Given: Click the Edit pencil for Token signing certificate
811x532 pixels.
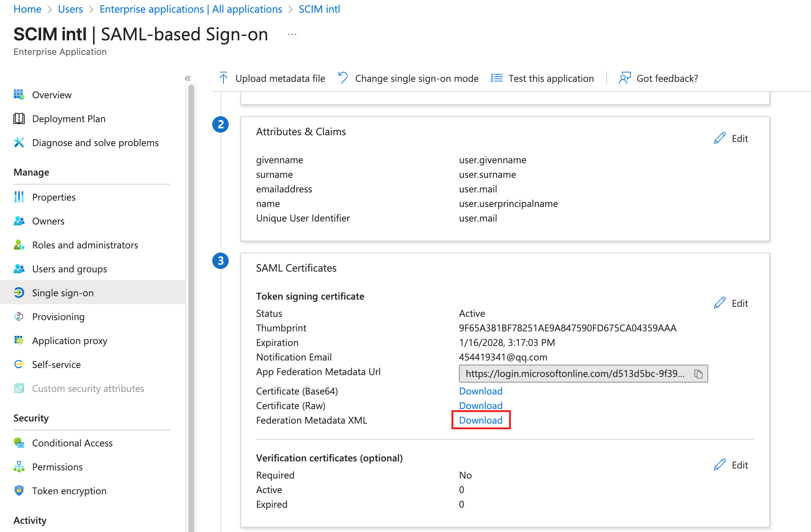Looking at the screenshot, I should tap(720, 303).
